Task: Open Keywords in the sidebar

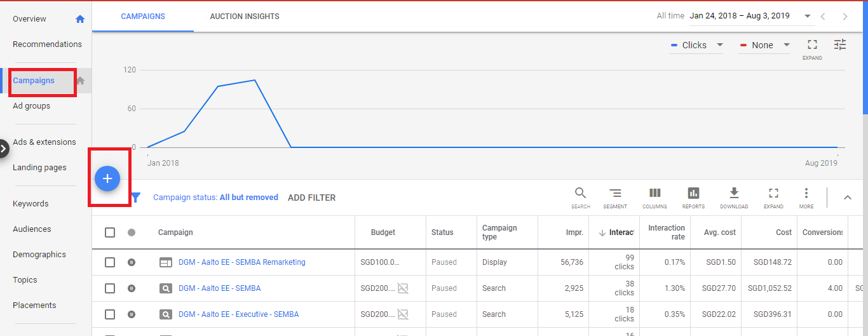Action: tap(31, 204)
